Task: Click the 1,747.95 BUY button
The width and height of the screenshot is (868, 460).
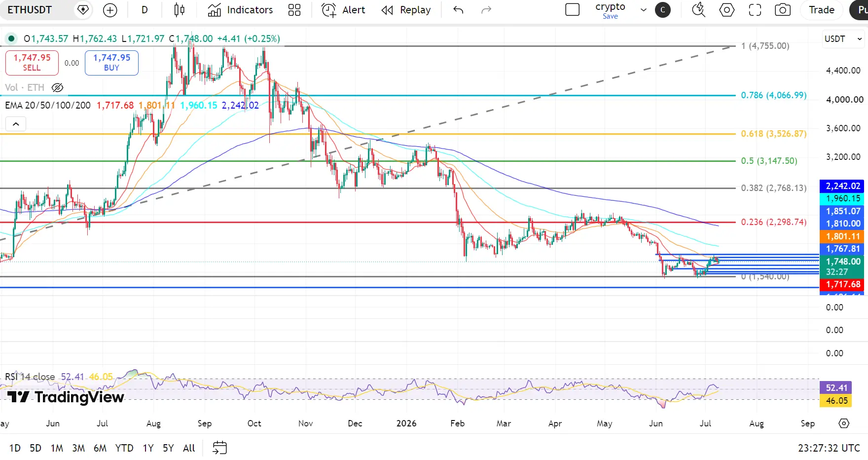Action: pyautogui.click(x=111, y=63)
